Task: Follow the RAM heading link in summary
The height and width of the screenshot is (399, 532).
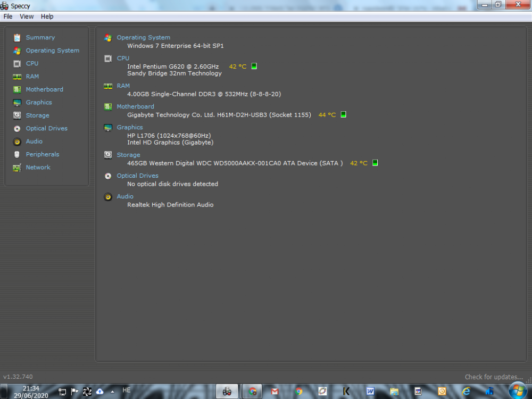Action: tap(123, 86)
